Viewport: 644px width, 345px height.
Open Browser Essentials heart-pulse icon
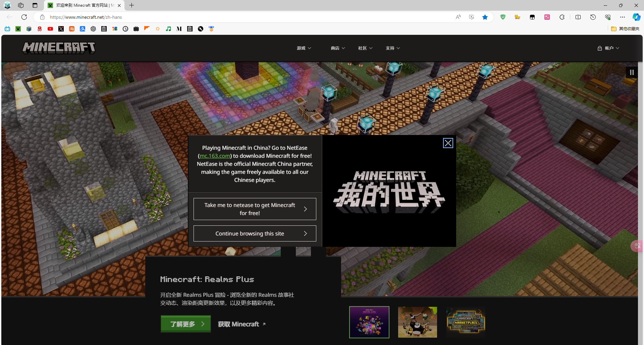[608, 17]
